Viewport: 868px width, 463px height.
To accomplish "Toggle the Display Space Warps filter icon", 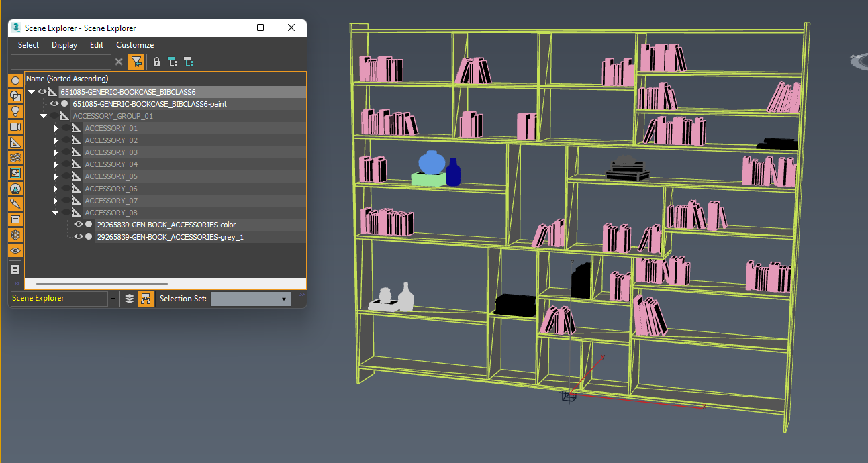I will (15, 158).
